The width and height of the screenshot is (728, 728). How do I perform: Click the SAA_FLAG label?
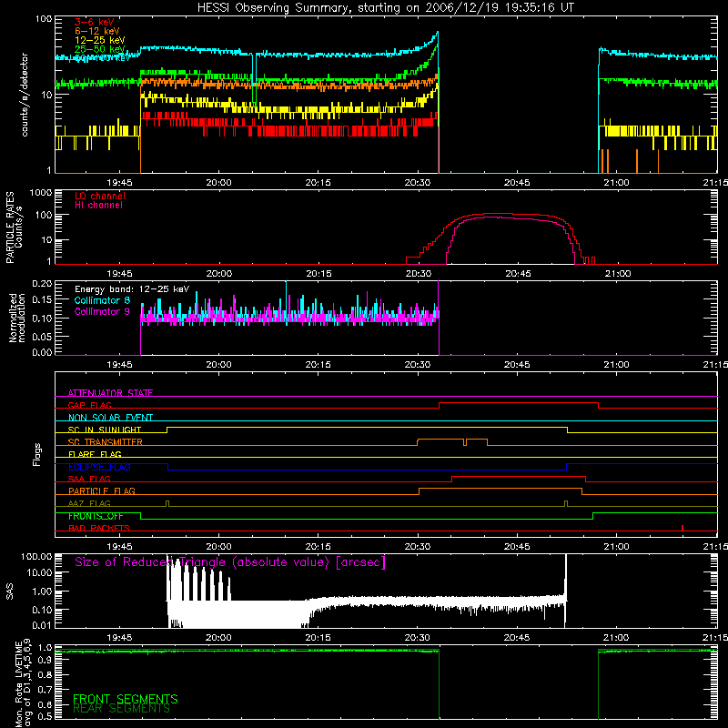coord(89,479)
